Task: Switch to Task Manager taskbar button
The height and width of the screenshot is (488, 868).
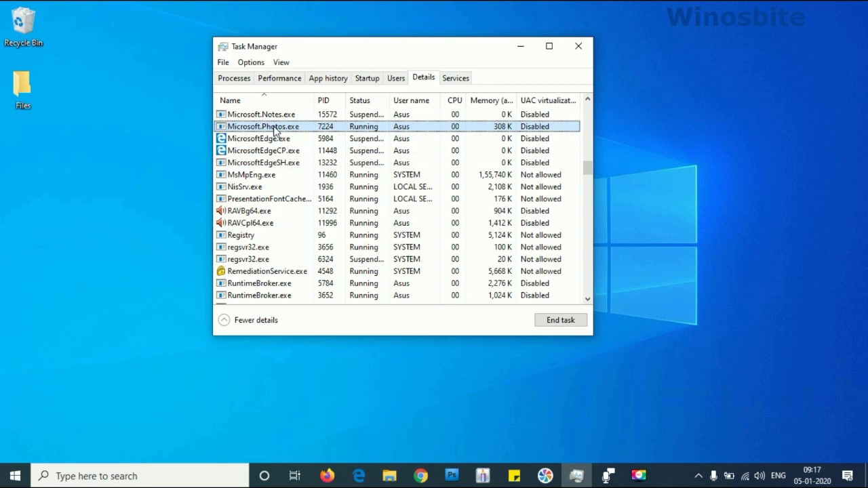Action: (x=576, y=476)
